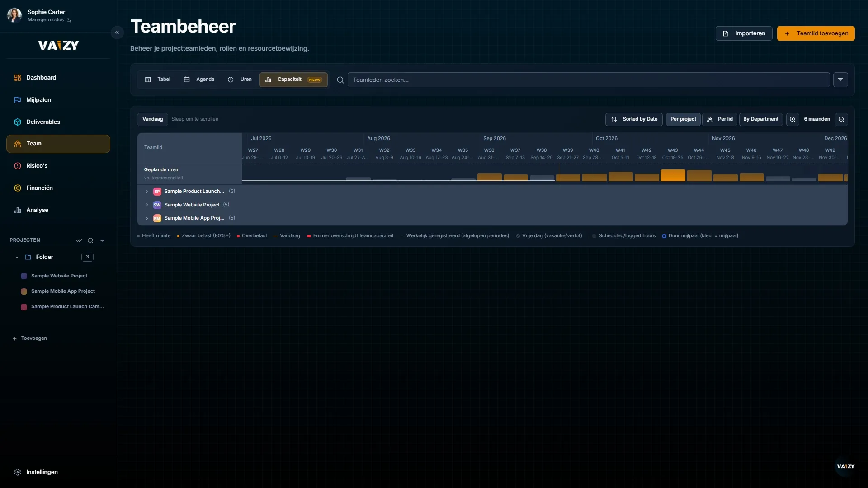Open Risico's page
The width and height of the screenshot is (868, 488).
(x=58, y=166)
